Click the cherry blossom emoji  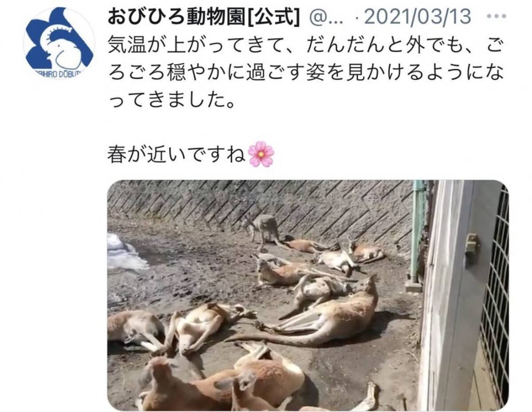click(x=261, y=154)
